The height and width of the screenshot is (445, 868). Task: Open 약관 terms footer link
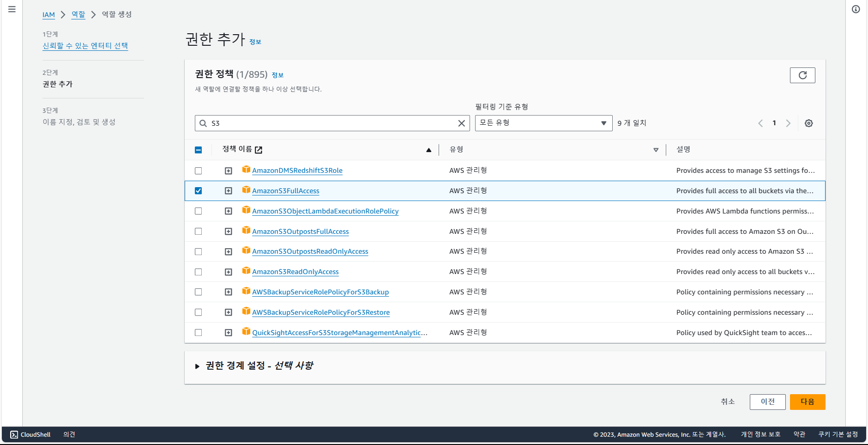tap(799, 434)
